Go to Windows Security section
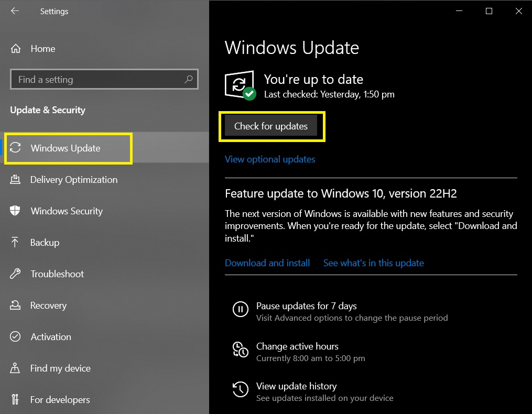 [104, 211]
